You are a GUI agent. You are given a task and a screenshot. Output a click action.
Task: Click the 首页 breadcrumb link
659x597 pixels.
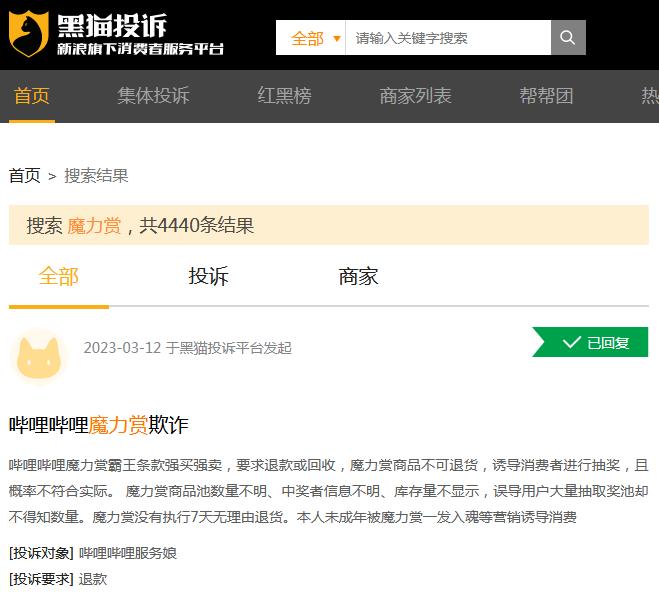(x=25, y=175)
